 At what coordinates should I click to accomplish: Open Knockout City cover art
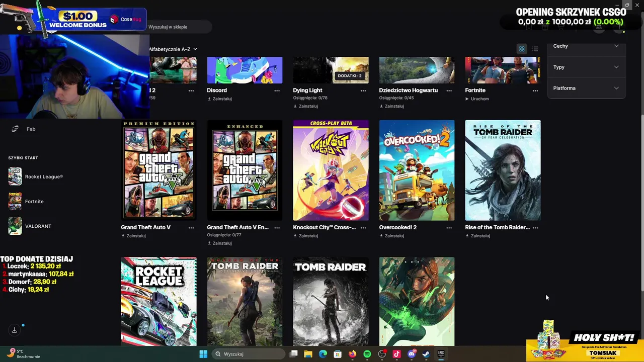click(x=331, y=170)
